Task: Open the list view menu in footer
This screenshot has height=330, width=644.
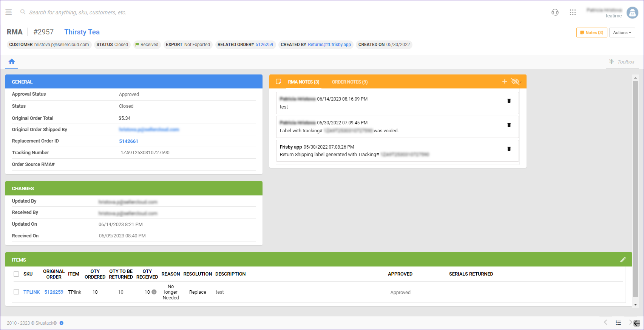Action: (618, 323)
